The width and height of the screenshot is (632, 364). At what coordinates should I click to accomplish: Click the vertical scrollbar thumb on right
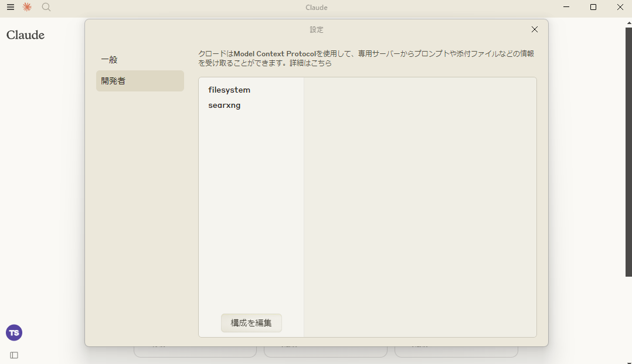point(628,152)
